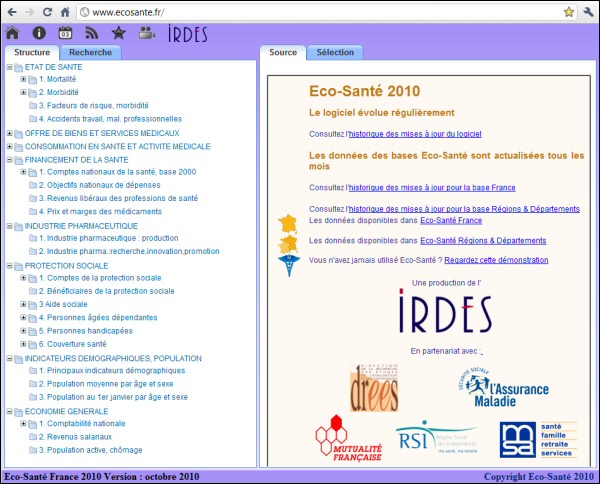
Task: Click the favorites star icon in the toolbar
Action: click(119, 33)
